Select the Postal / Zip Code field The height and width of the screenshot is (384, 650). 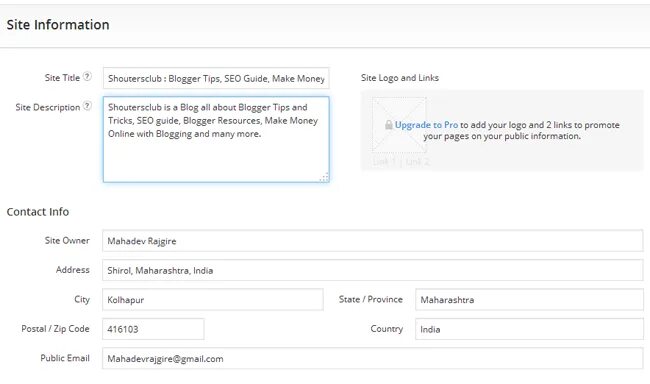pyautogui.click(x=153, y=329)
